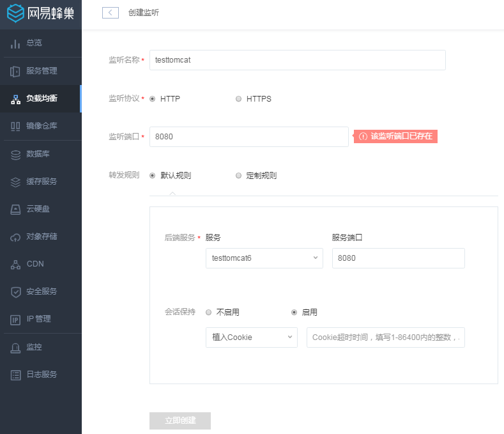Screen dimensions: 504x434
Task: Open 总览 menu item
Action: pos(41,43)
